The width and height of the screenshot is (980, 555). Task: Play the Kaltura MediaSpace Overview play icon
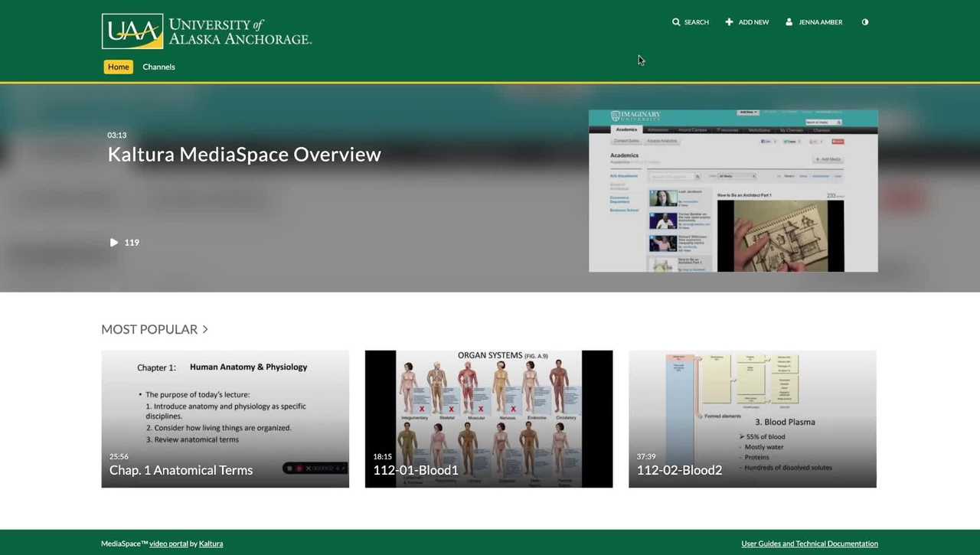[114, 243]
